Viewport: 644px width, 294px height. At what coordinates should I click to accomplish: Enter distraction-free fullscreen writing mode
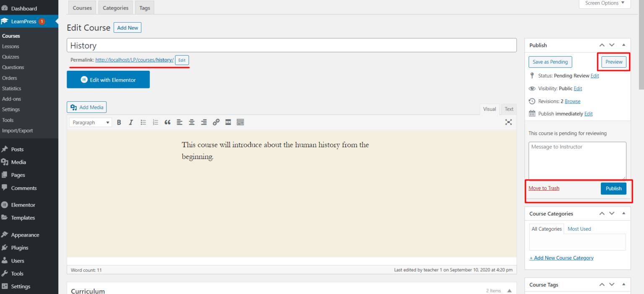click(509, 122)
